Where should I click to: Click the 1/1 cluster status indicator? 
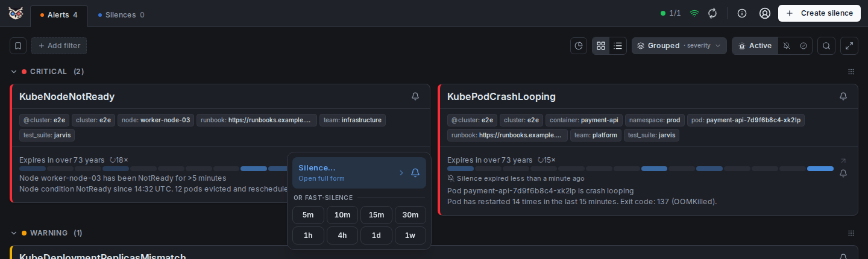(x=670, y=13)
